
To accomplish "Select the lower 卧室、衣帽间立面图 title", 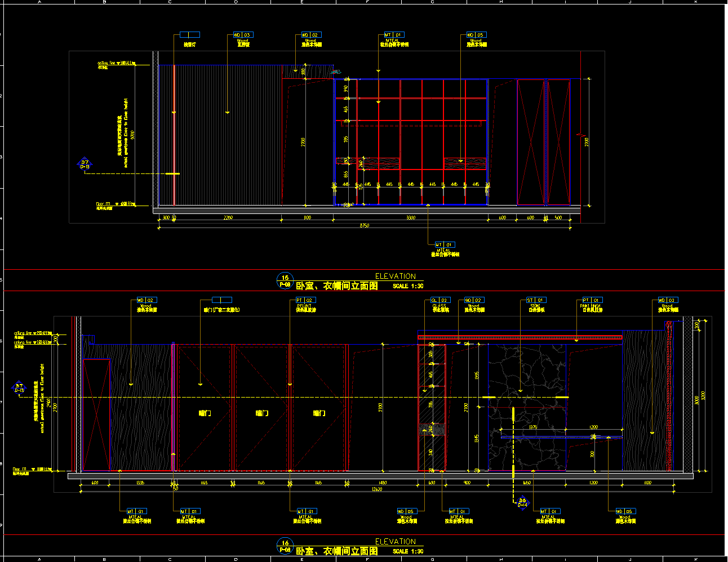I will (337, 551).
